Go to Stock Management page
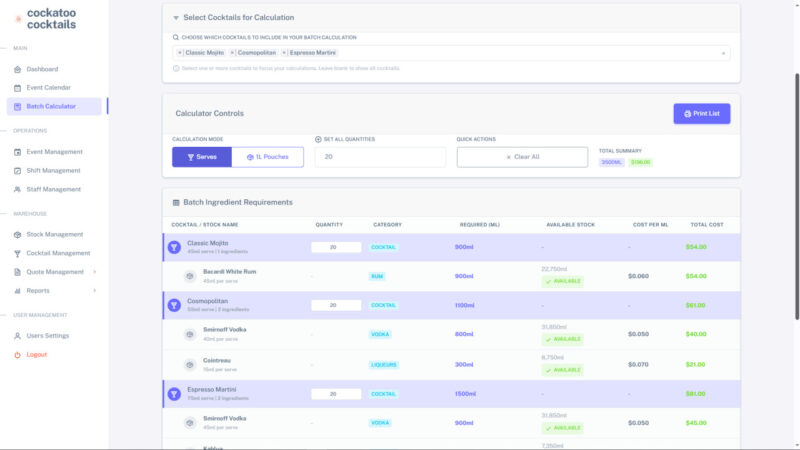The height and width of the screenshot is (450, 800). (x=54, y=234)
